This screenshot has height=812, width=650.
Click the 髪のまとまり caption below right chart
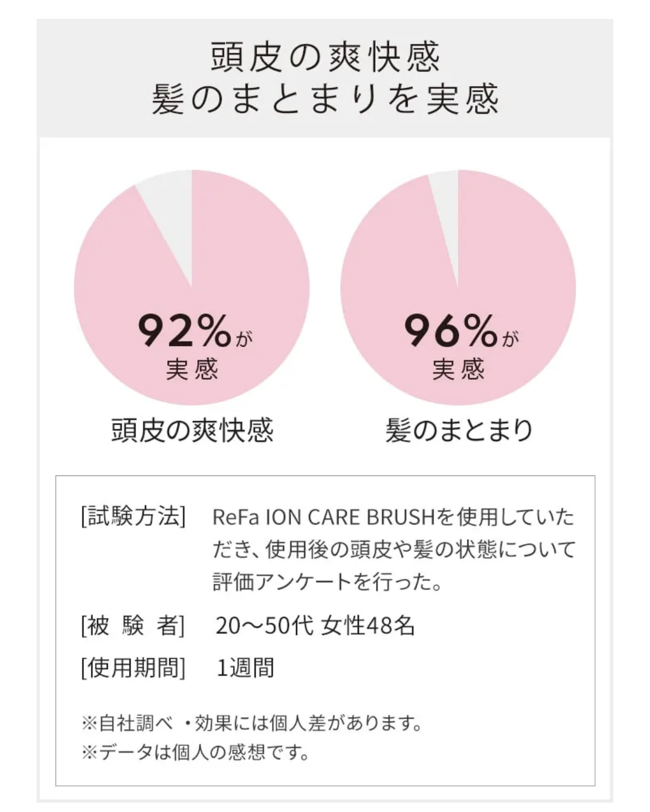pos(459,430)
